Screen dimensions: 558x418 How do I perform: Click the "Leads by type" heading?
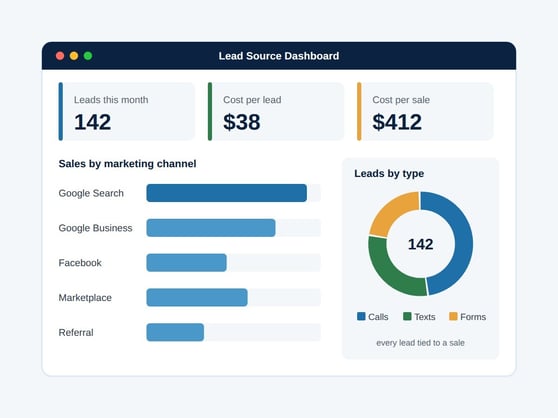click(389, 174)
